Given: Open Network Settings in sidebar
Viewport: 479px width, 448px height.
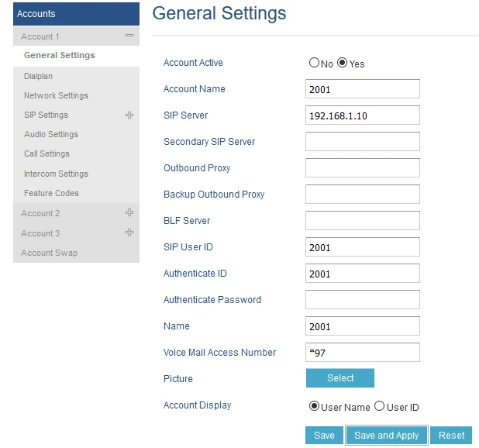Looking at the screenshot, I should pos(56,95).
